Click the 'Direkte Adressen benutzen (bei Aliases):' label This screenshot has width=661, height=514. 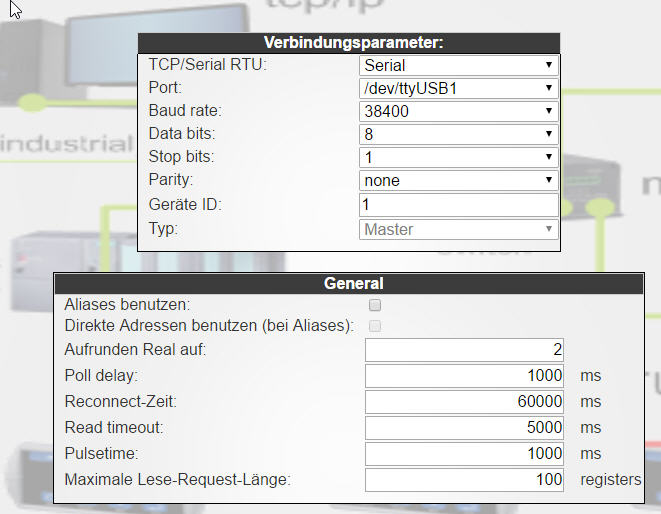209,326
